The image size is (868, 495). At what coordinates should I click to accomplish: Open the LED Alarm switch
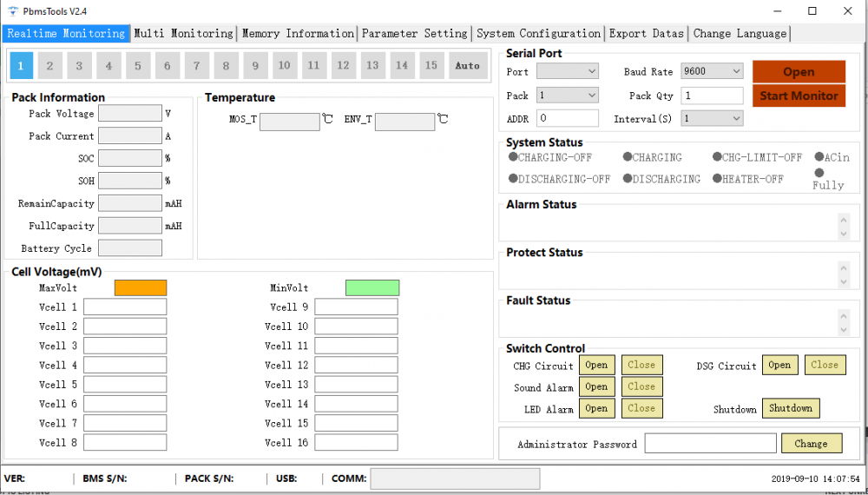point(597,408)
